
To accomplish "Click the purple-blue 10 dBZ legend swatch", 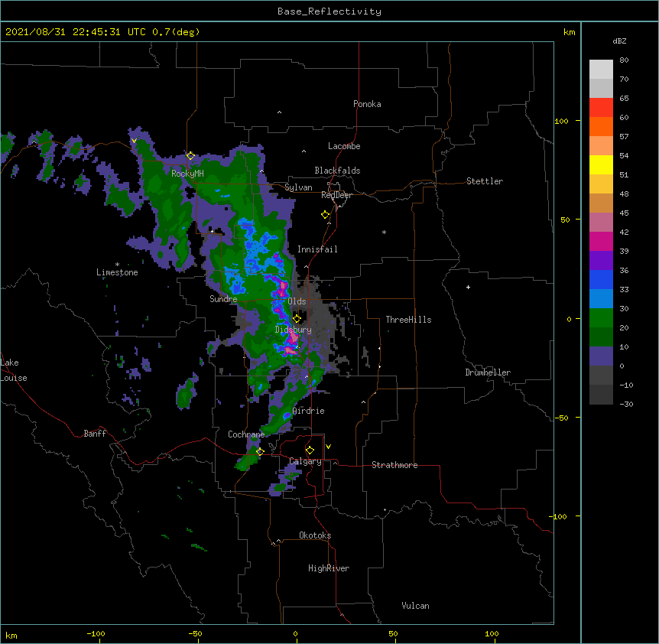I will pos(601,356).
